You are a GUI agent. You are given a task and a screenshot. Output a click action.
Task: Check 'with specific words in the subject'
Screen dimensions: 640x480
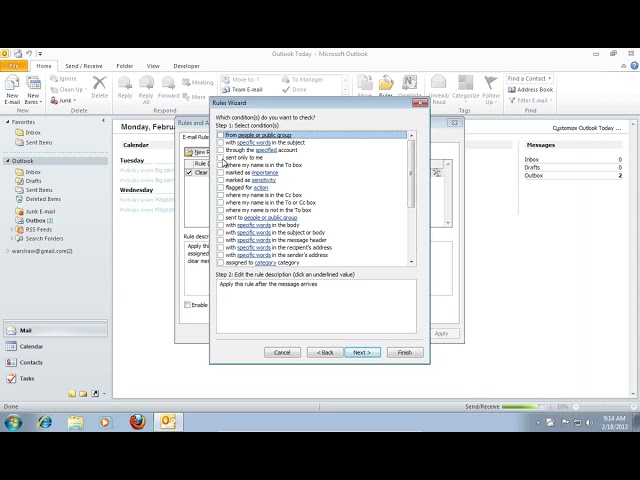[220, 142]
